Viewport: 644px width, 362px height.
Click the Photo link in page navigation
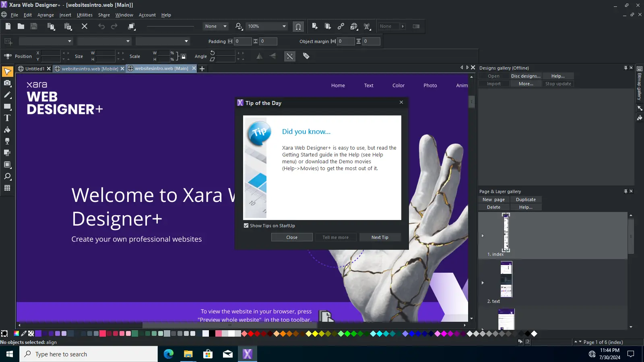[x=430, y=85]
